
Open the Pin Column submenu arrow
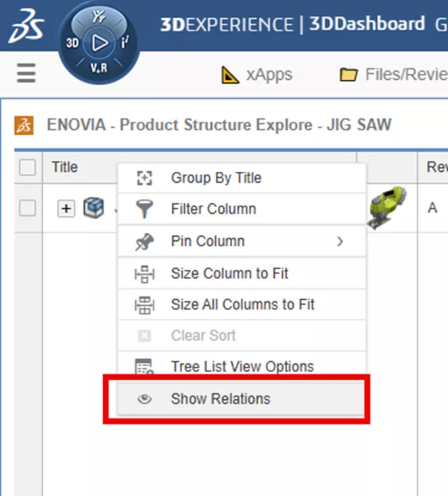point(340,242)
